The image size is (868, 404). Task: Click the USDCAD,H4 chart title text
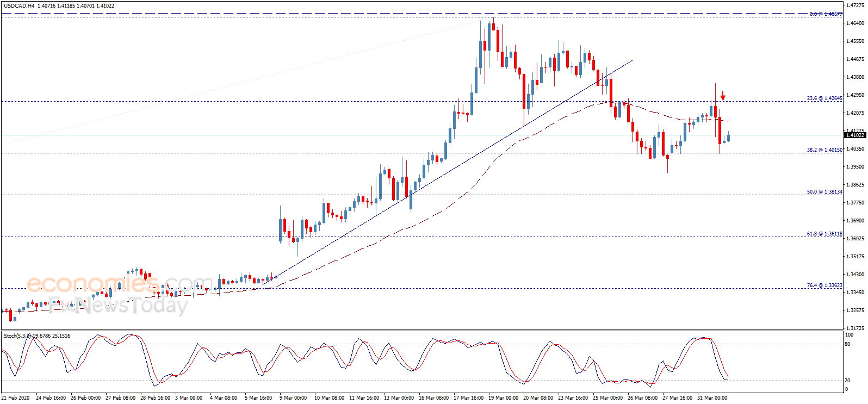pyautogui.click(x=19, y=5)
